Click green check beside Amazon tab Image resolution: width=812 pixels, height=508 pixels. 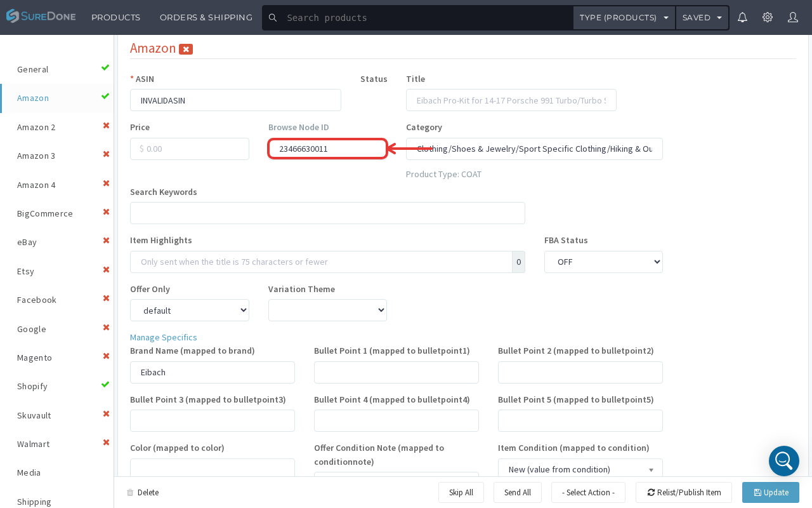tap(105, 97)
